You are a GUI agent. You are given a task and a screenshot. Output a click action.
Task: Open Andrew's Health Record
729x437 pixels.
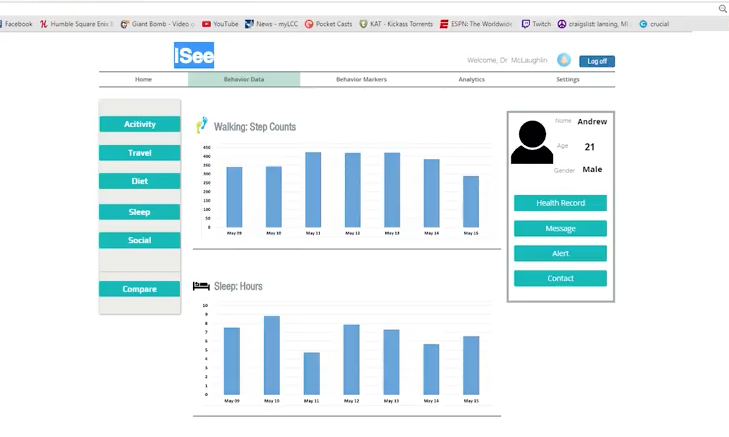pyautogui.click(x=560, y=203)
